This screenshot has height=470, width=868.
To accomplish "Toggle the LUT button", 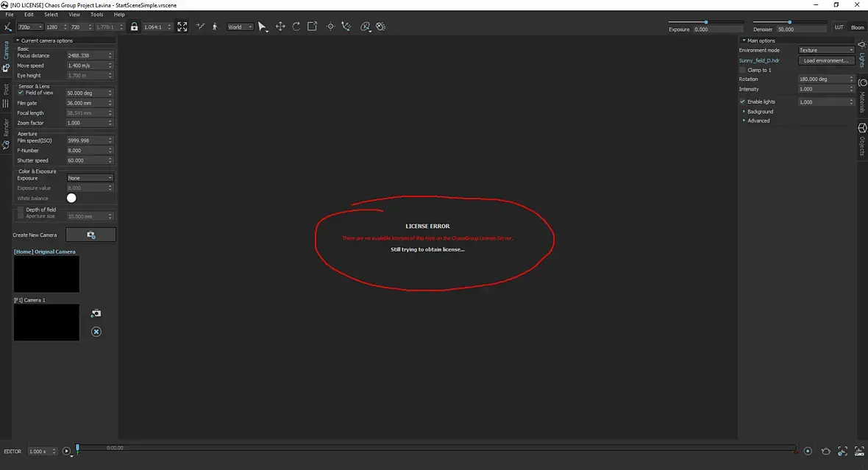I will coord(839,27).
